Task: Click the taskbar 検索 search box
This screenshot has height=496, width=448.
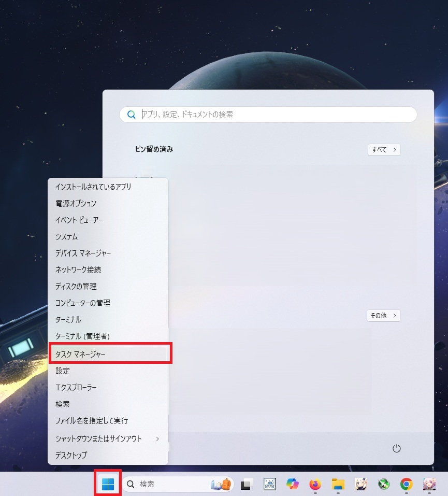Action: pyautogui.click(x=178, y=484)
